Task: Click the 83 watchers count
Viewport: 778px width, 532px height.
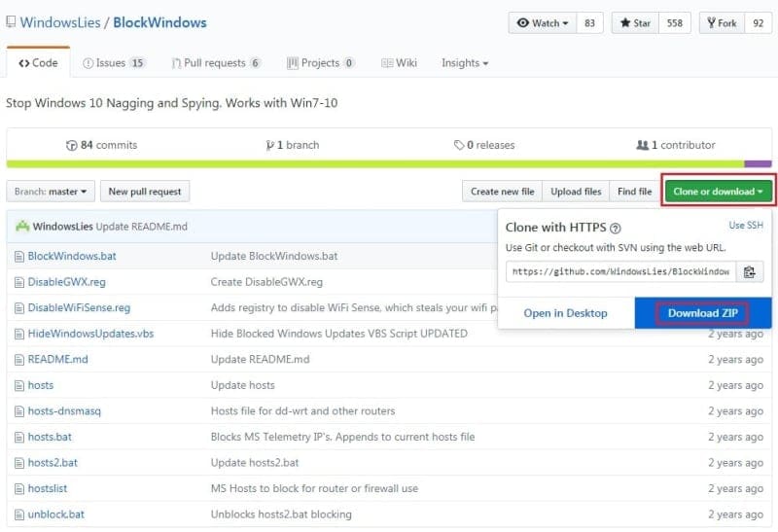Action: click(x=589, y=22)
